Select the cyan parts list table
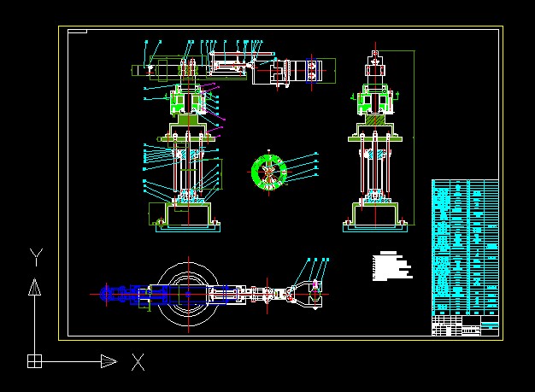Image resolution: width=535 pixels, height=392 pixels. click(465, 248)
